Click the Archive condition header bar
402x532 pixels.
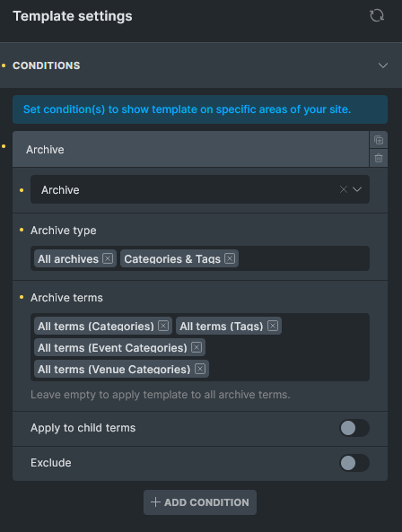point(190,149)
